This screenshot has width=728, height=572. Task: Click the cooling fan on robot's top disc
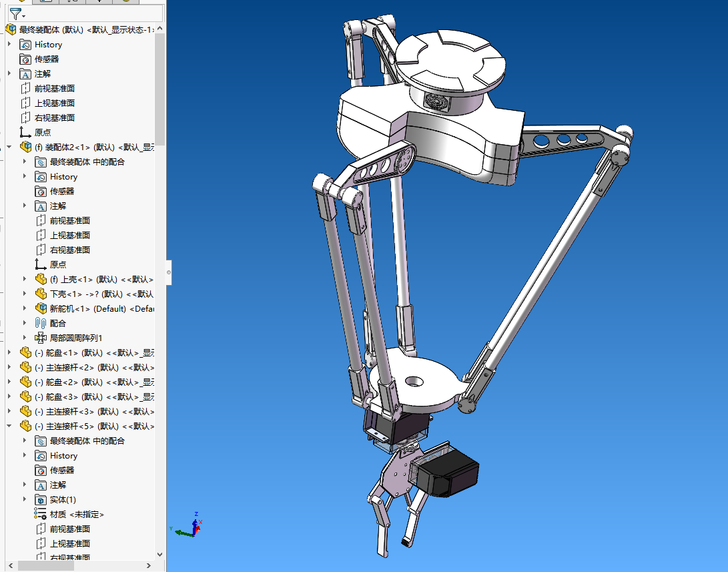(x=438, y=101)
